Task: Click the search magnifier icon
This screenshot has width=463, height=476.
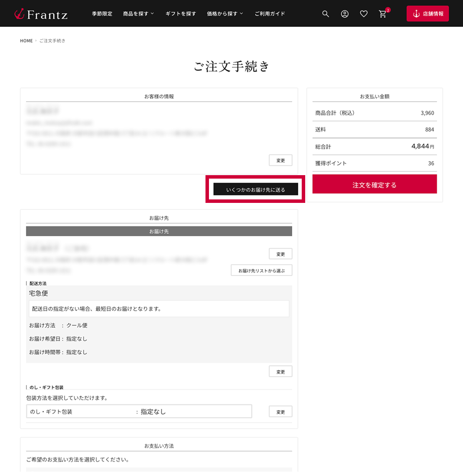Action: point(326,14)
